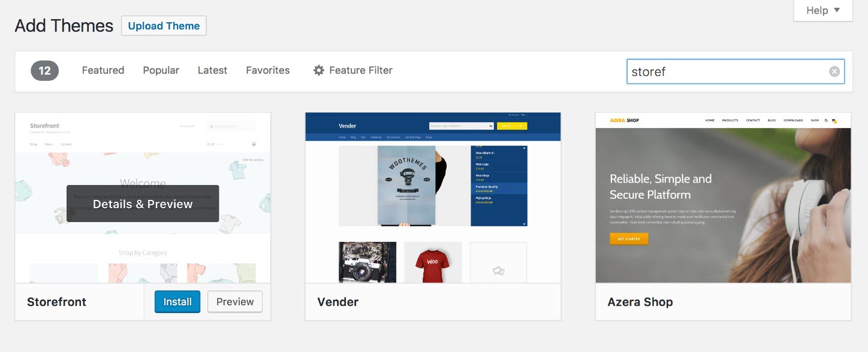
Task: Select the Favorites tab
Action: point(267,71)
